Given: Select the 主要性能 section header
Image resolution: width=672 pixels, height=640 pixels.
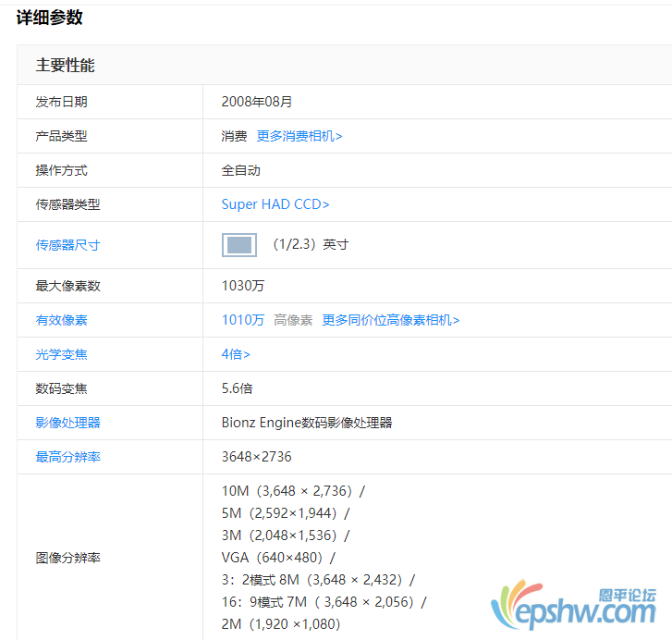Looking at the screenshot, I should [65, 65].
